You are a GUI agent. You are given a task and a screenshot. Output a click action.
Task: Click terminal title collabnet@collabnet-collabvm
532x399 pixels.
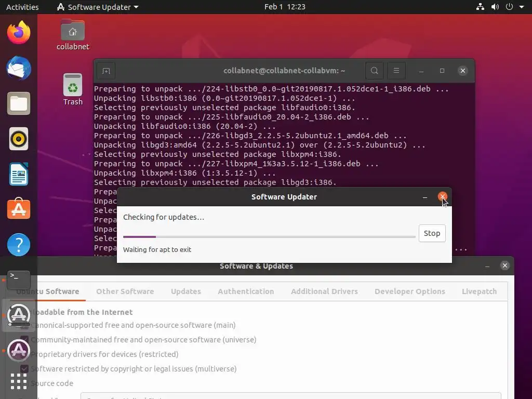(x=284, y=71)
